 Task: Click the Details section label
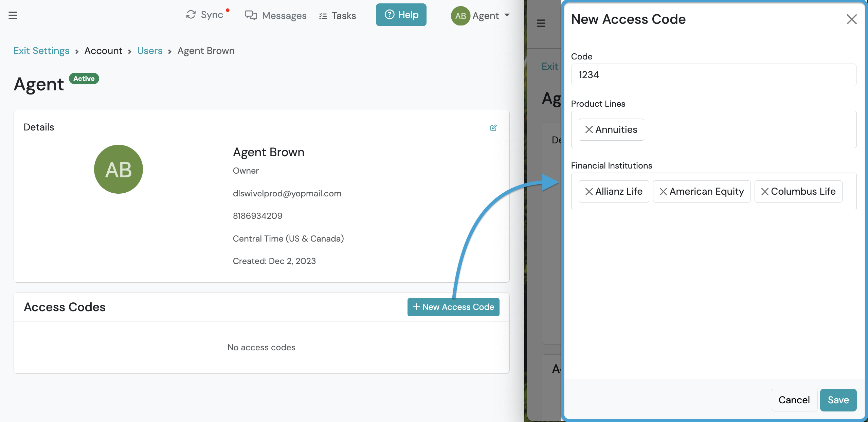[x=39, y=127]
